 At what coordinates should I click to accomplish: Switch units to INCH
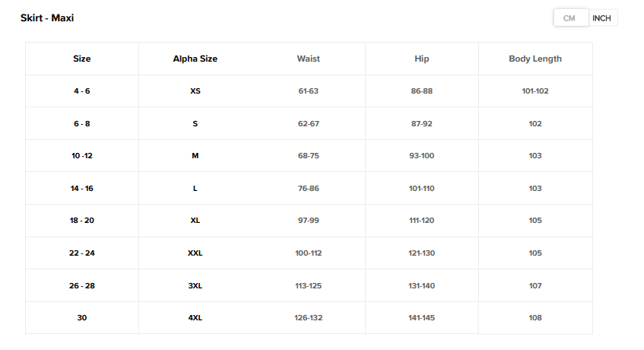click(601, 18)
